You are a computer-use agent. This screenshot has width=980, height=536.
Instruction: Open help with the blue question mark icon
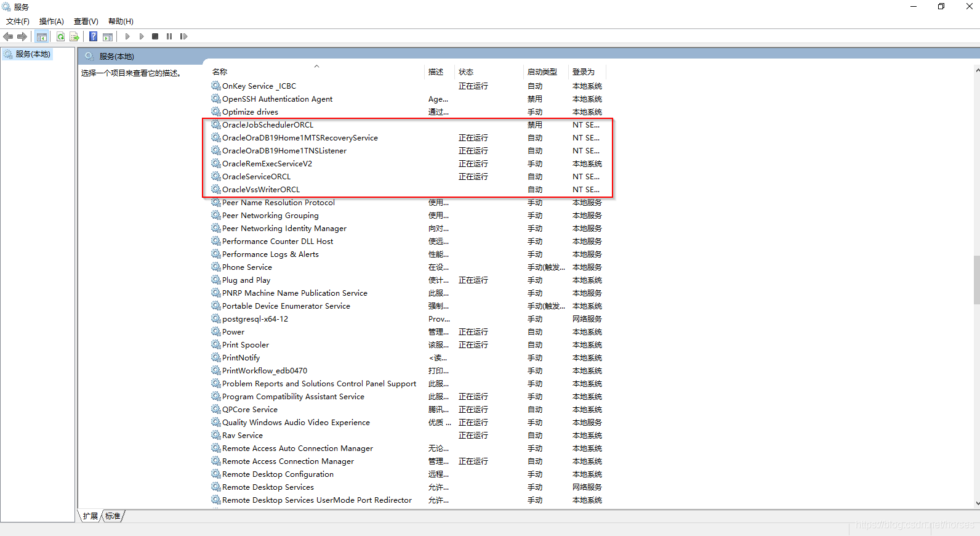[93, 37]
